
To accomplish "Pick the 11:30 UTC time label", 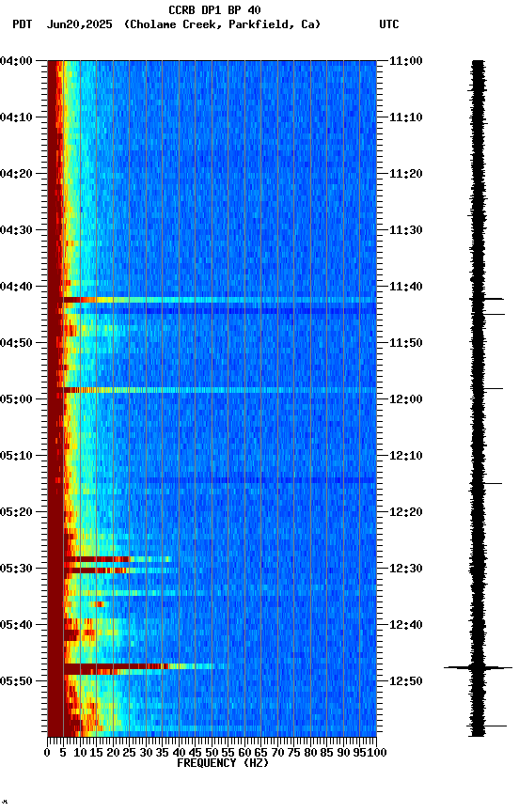I will [406, 230].
